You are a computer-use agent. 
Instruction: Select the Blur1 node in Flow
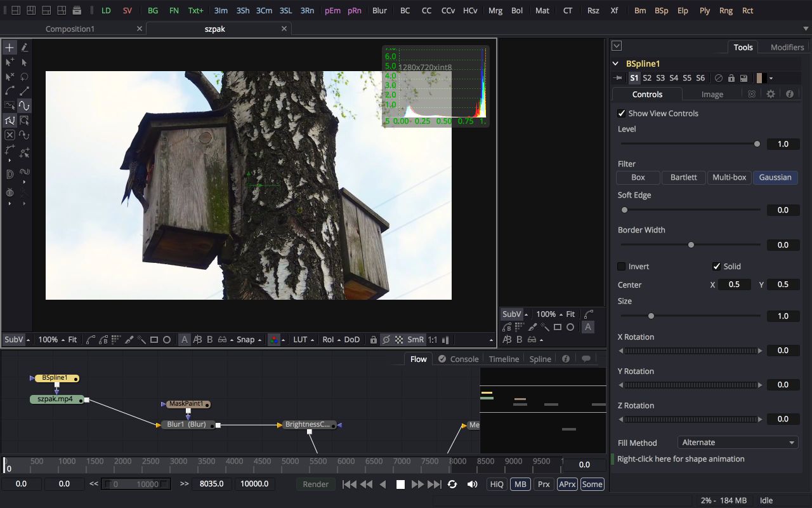click(x=187, y=424)
